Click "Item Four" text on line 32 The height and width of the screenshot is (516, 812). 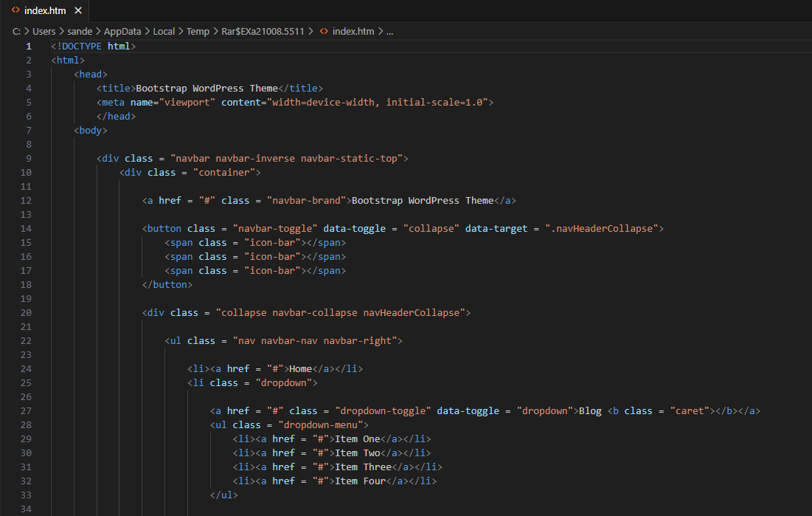(x=361, y=481)
